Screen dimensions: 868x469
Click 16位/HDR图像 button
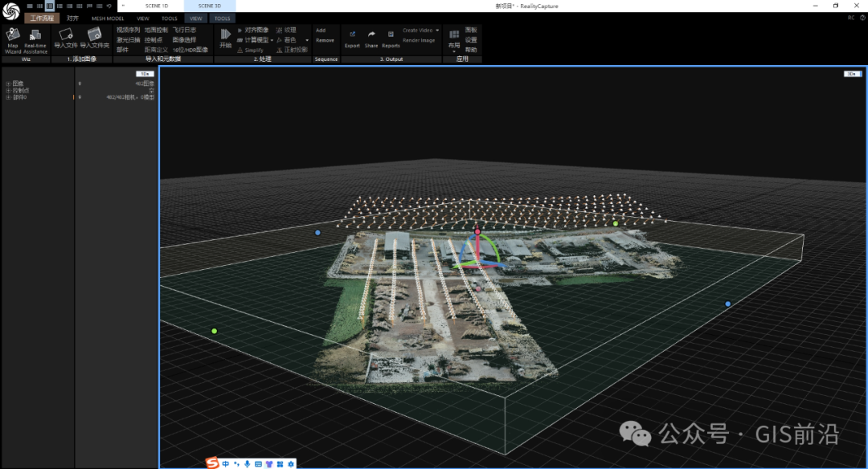point(190,50)
